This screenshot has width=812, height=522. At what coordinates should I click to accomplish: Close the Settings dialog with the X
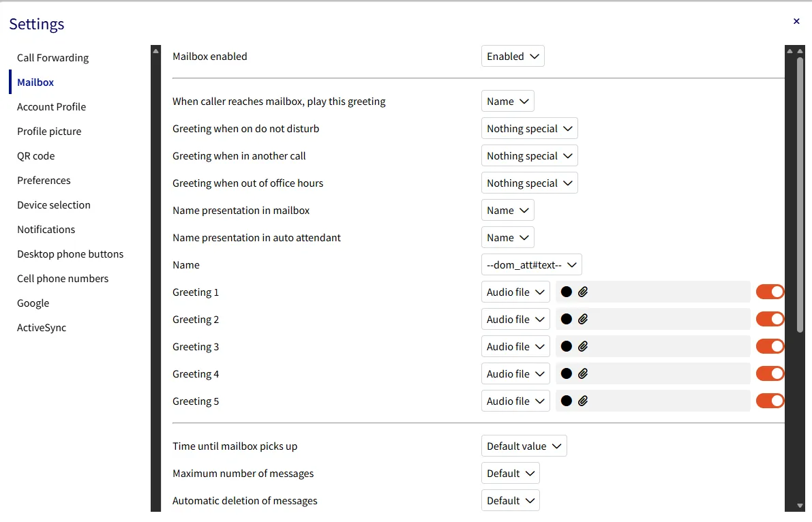796,21
